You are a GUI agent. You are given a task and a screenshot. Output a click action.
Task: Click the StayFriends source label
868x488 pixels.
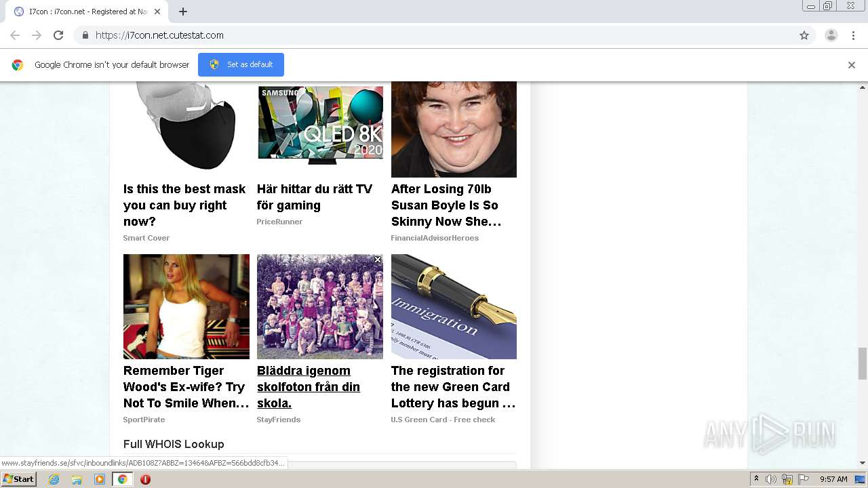(x=279, y=420)
